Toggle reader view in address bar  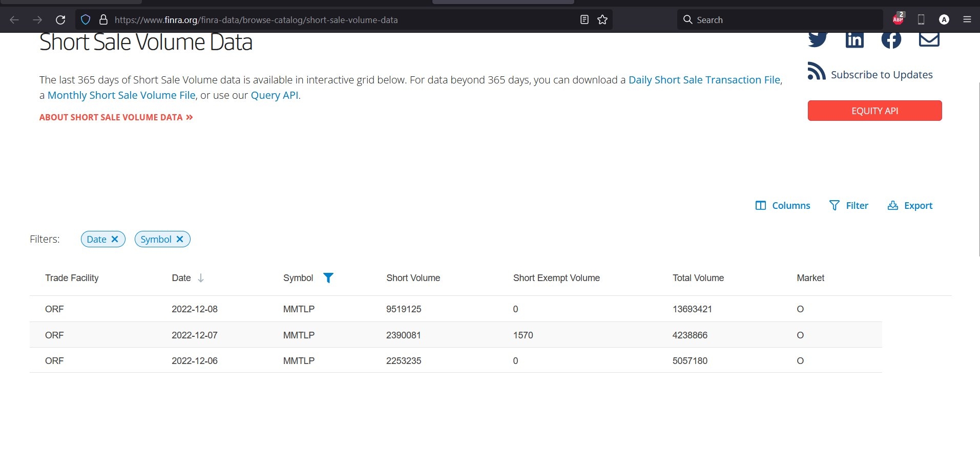(585, 20)
